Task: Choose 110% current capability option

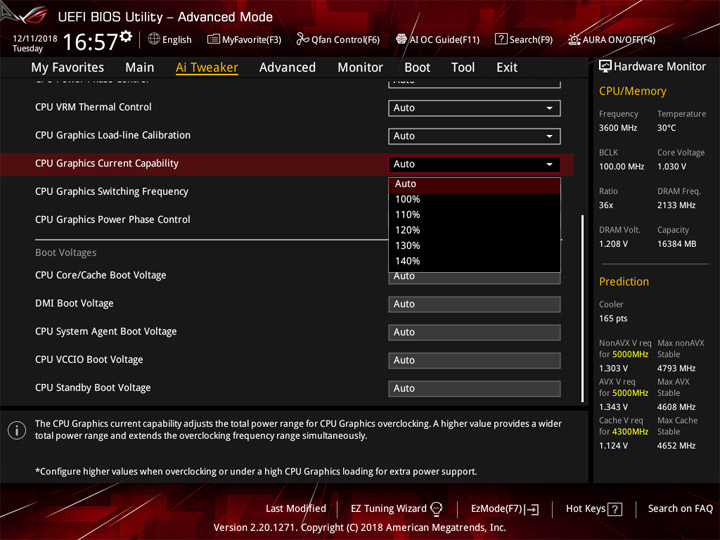Action: [474, 215]
